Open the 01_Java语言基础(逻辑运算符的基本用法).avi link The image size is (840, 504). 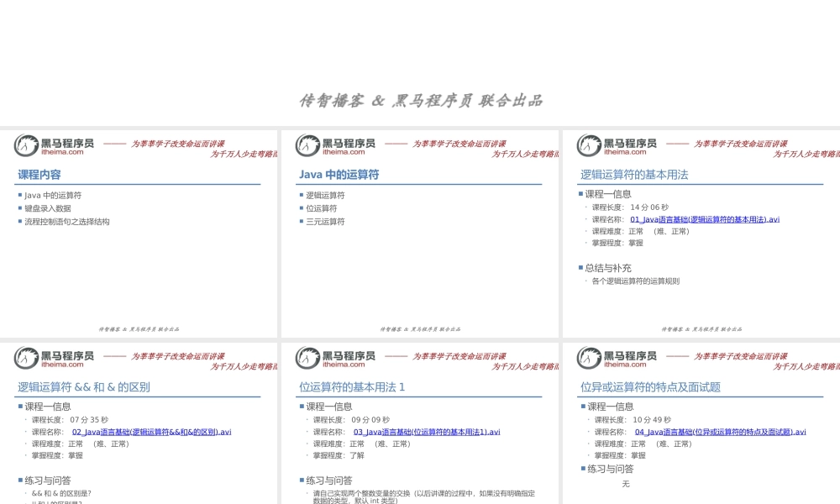coord(702,218)
